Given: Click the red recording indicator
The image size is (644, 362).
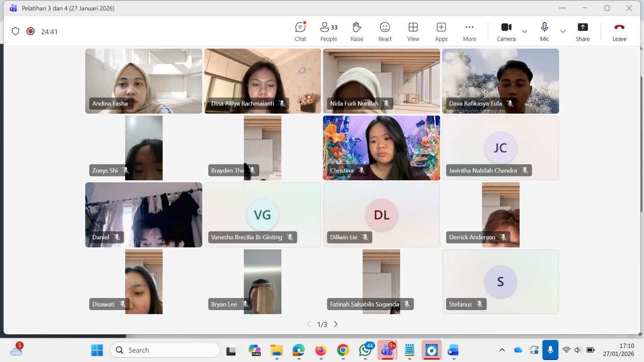Looking at the screenshot, I should (x=31, y=31).
